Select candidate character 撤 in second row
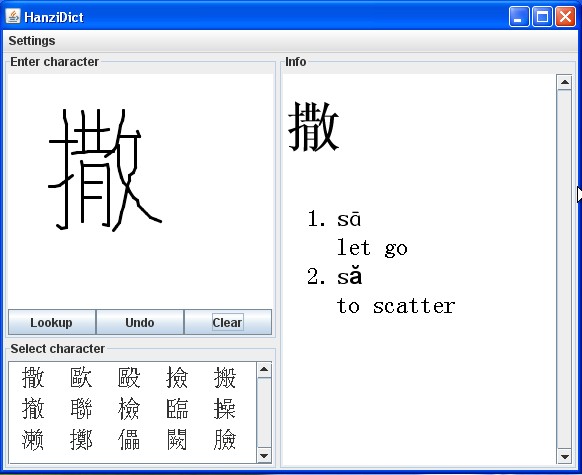The height and width of the screenshot is (475, 582). click(x=33, y=409)
